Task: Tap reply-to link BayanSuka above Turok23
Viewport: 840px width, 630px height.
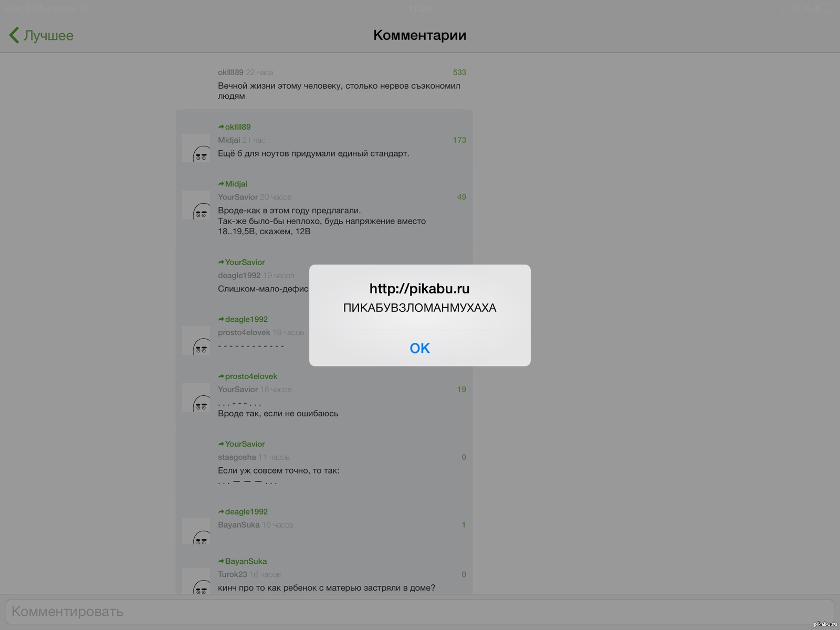Action: (x=245, y=562)
